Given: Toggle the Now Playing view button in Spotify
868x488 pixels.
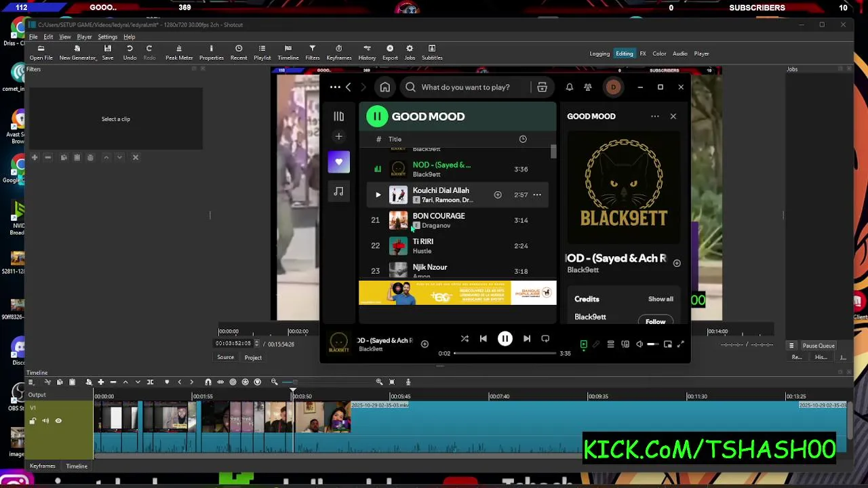Looking at the screenshot, I should (x=583, y=344).
